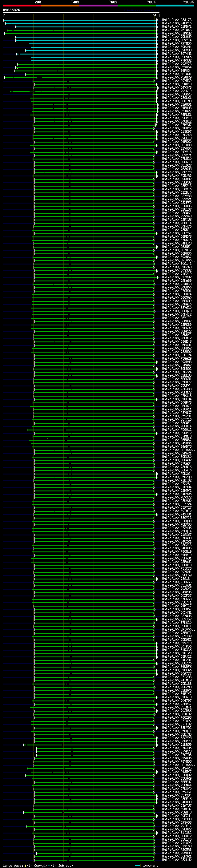Select hit label UniRef100_A9V5G9
197x868 pixels.
tap(177, 81)
